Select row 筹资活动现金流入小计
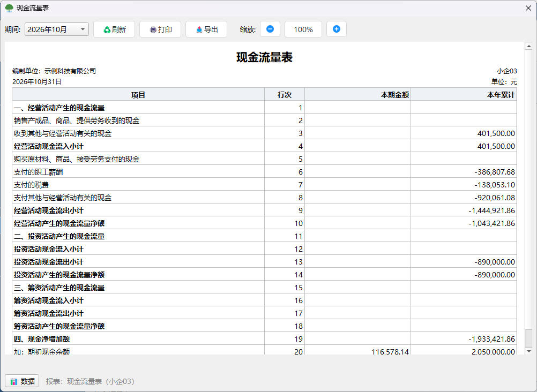The width and height of the screenshot is (537, 392). (264, 300)
